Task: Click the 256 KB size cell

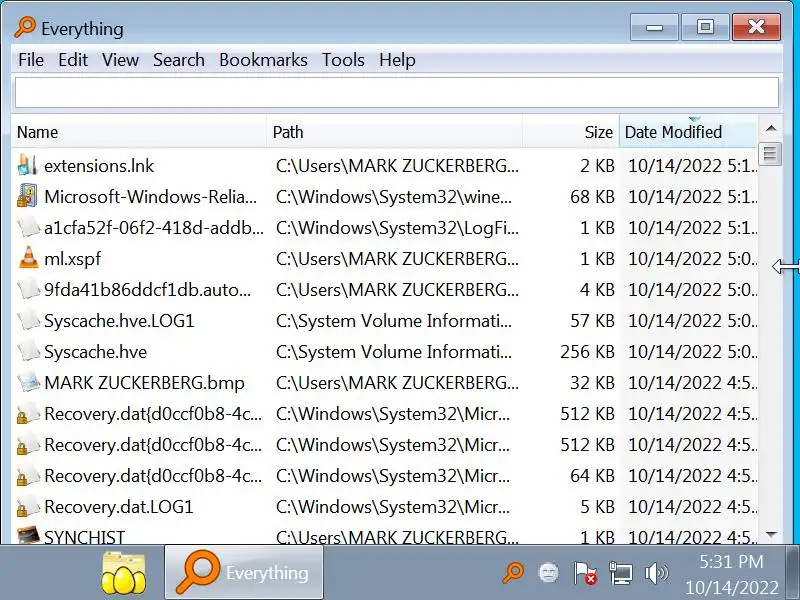Action: click(x=587, y=352)
